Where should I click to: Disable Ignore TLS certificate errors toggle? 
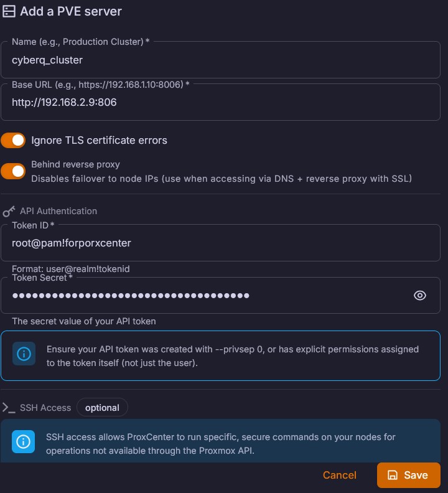click(13, 140)
